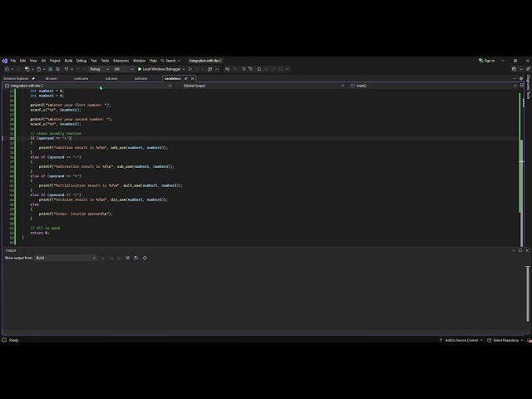Open the Project menu

55,61
